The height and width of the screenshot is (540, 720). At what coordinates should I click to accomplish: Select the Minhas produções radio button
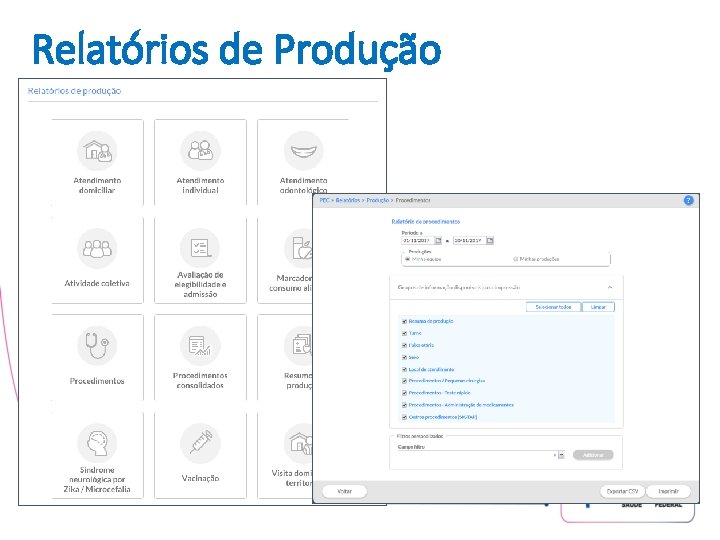tap(516, 259)
